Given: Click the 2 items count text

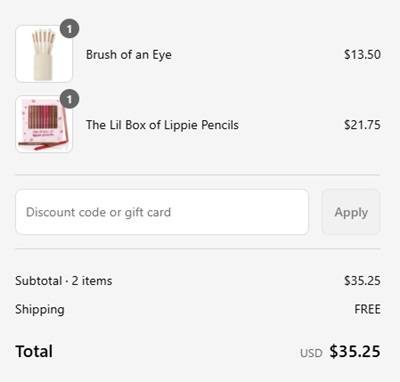Looking at the screenshot, I should (x=92, y=281).
